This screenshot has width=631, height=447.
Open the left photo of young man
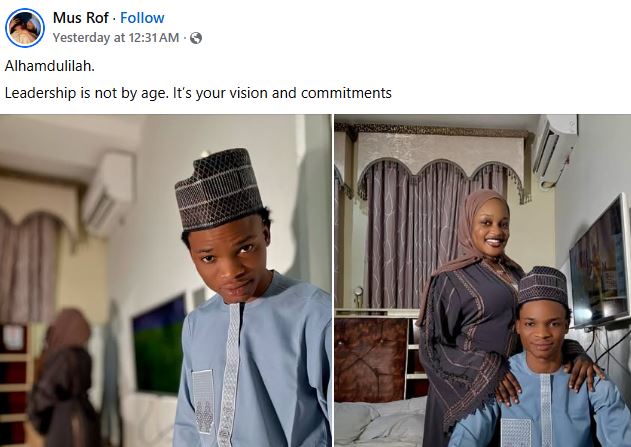tap(165, 280)
